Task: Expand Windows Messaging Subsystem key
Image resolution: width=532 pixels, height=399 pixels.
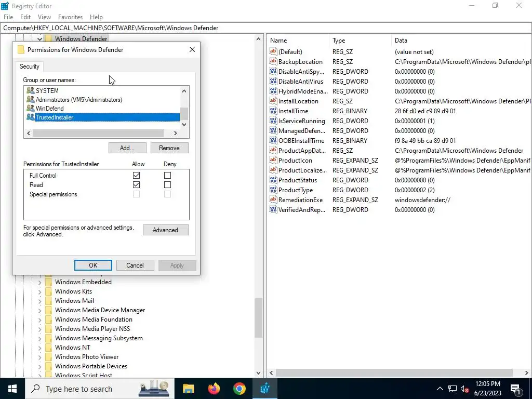Action: coord(39,338)
